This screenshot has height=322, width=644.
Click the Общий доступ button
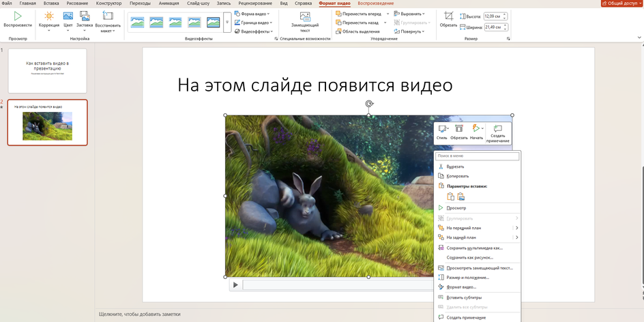click(621, 3)
